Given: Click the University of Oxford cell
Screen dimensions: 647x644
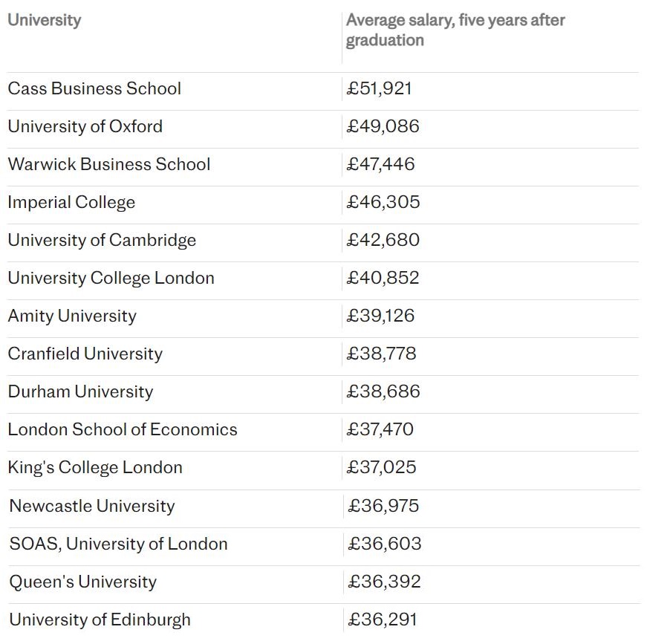Looking at the screenshot, I should (x=85, y=126).
